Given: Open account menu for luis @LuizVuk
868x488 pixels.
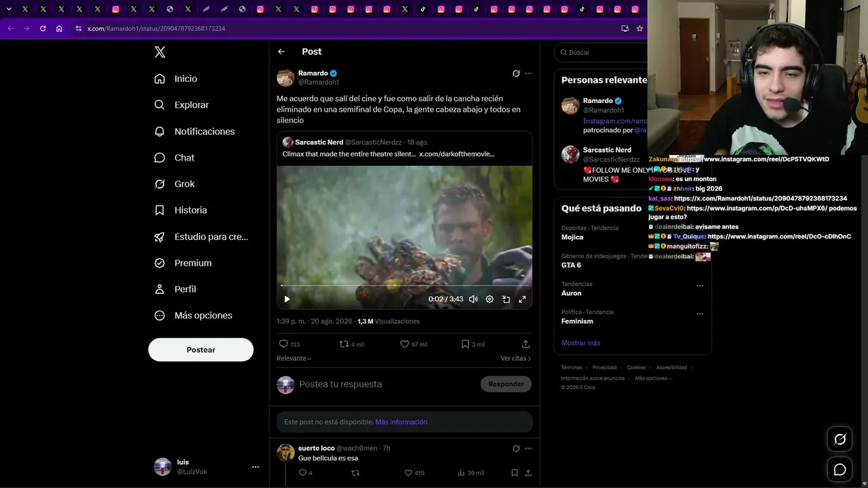Looking at the screenshot, I should (x=207, y=466).
